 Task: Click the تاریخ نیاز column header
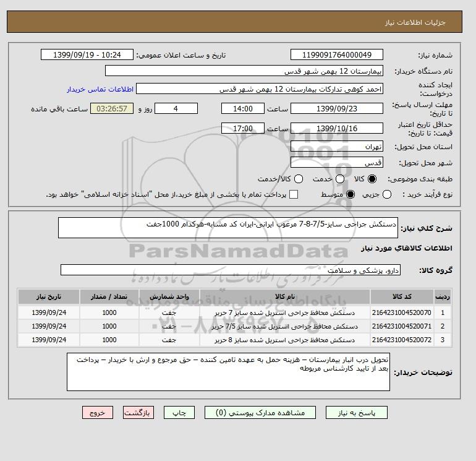tap(49, 296)
